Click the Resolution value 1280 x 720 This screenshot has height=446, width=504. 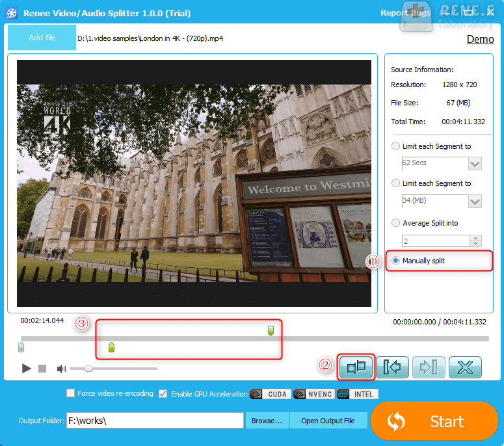(x=460, y=85)
